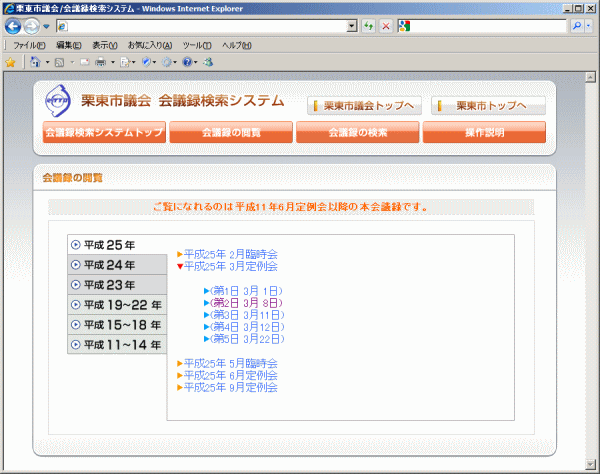Open (第1日 3月1日) minutes link
Screen dimensions: 600x474
244,291
